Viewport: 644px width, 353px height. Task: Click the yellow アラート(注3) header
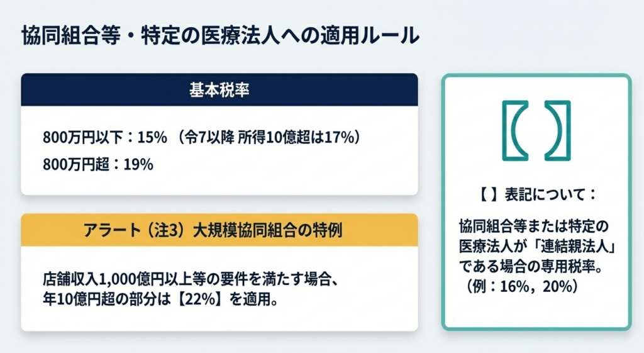[x=219, y=230]
